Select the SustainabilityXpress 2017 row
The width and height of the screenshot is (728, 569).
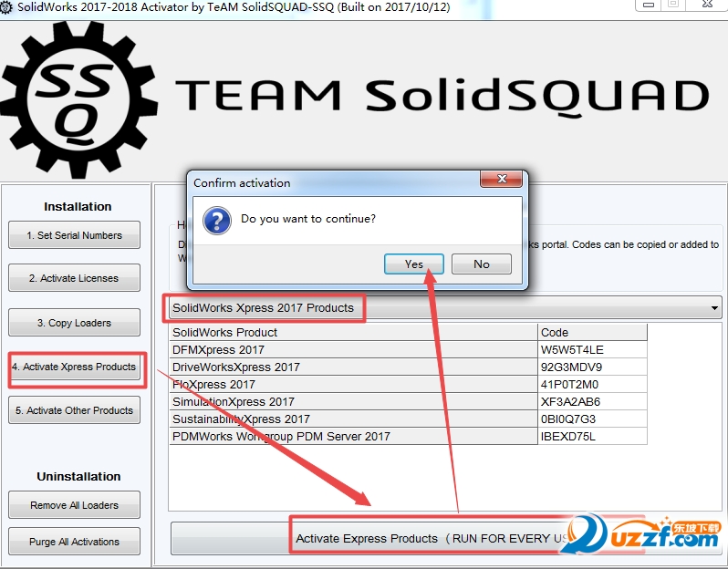click(408, 419)
